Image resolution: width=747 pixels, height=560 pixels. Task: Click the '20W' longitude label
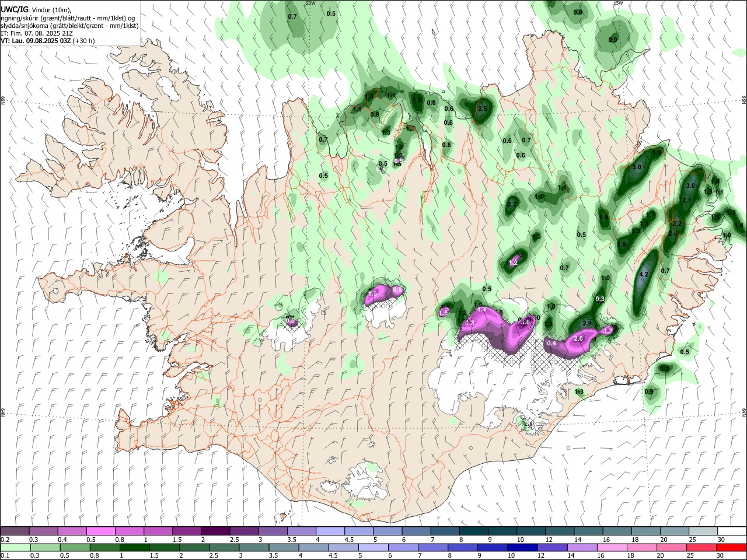(310, 3)
